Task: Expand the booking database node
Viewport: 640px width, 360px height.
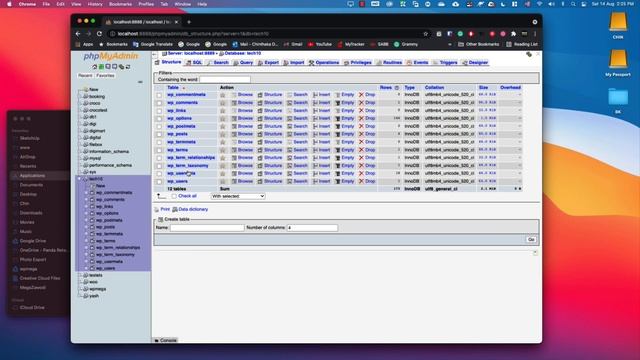Action: coord(80,97)
